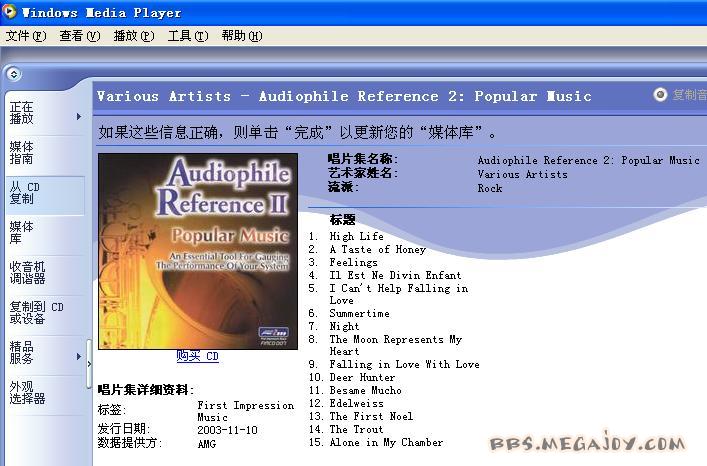This screenshot has height=466, width=707.
Task: Click album name value Audiophile Reference 2: Popular Music
Action: tap(588, 160)
